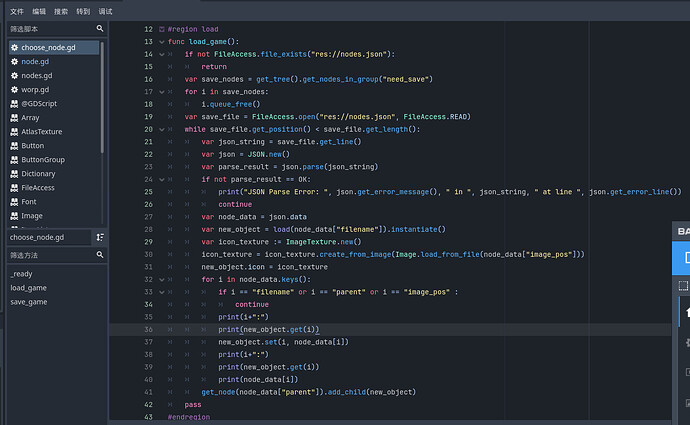Click help icon beside Array

(x=15, y=118)
